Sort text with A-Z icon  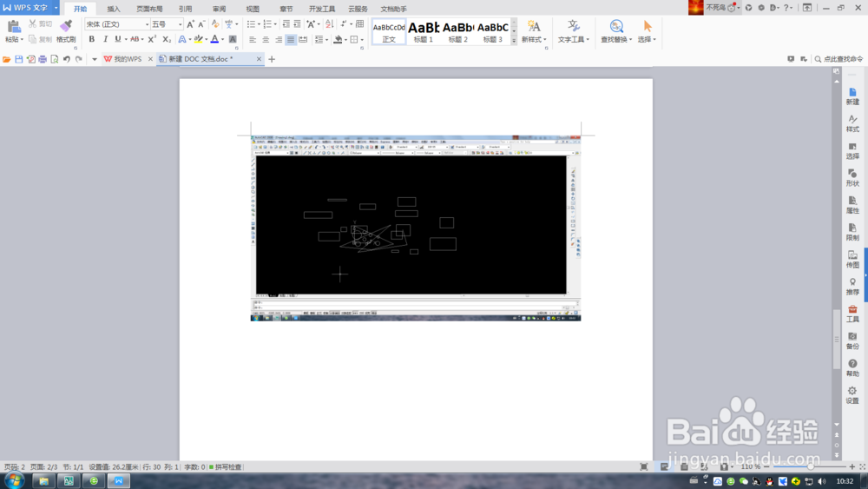click(329, 24)
